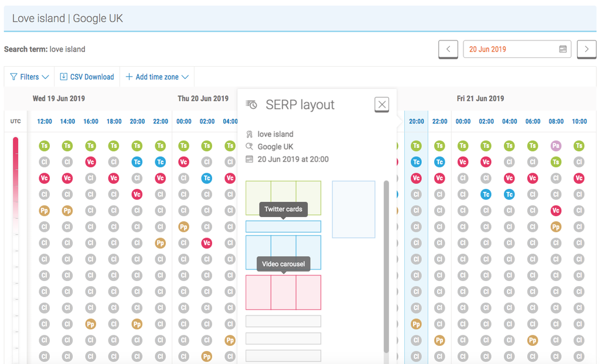This screenshot has height=364, width=600.
Task: Click the Tc icon in Wednesday 20:00 column
Action: 137,162
